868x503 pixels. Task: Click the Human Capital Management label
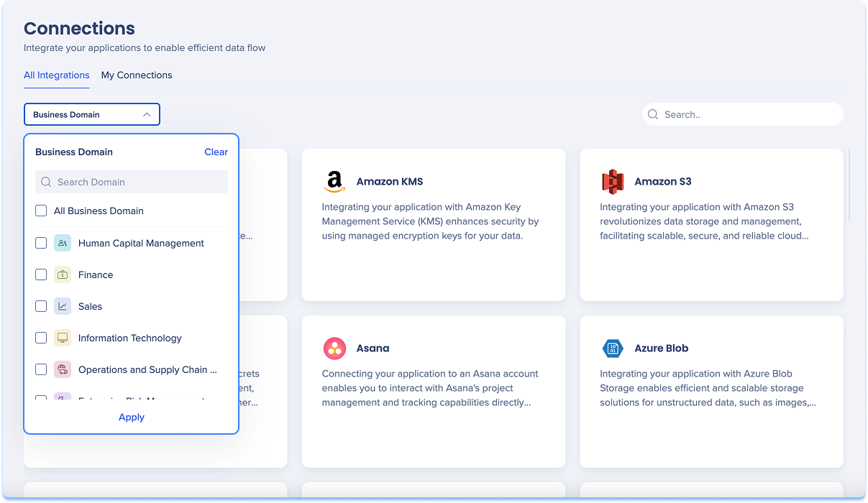tap(141, 243)
